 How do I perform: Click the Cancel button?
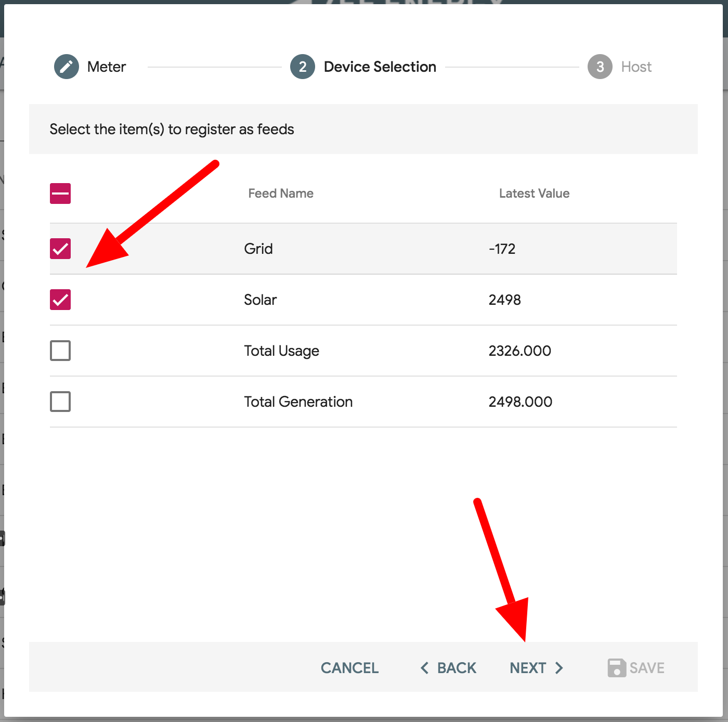click(x=349, y=668)
